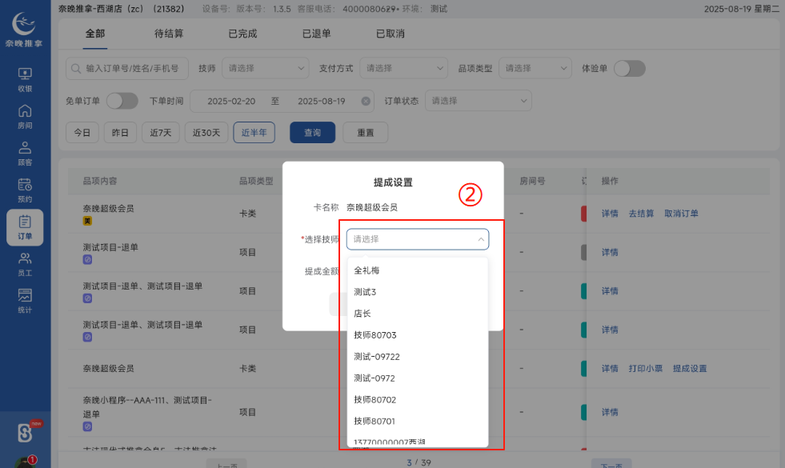Viewport: 785px width, 468px height.
Task: Select 店长 from the technician list
Action: (x=418, y=313)
